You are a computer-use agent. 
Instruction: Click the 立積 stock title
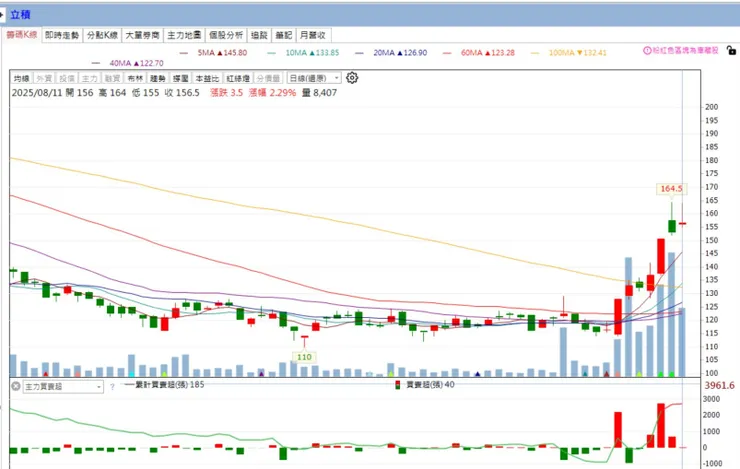[x=20, y=15]
